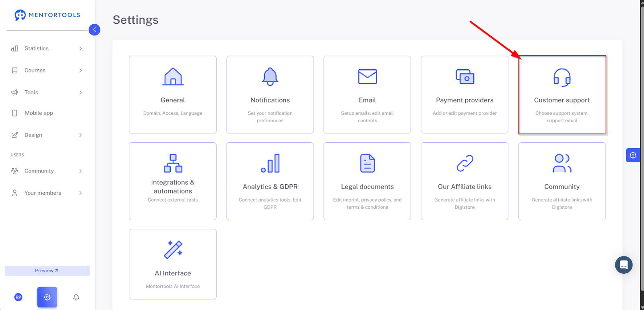Click the Settings page heading
This screenshot has height=310, width=644.
(x=136, y=20)
